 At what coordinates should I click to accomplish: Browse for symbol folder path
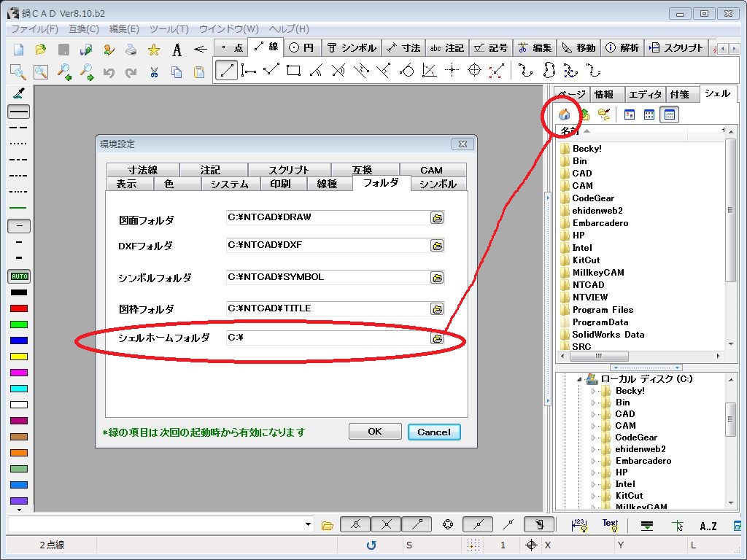(437, 277)
